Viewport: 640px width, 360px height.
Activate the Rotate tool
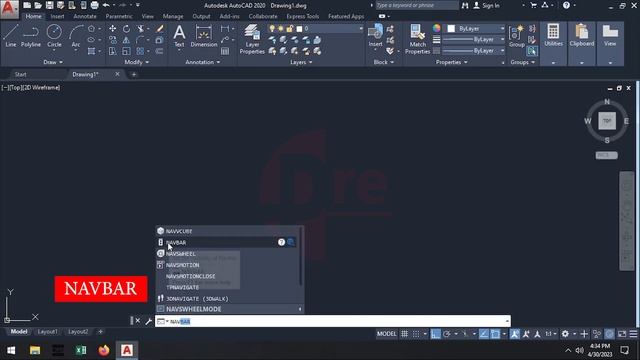pyautogui.click(x=127, y=29)
